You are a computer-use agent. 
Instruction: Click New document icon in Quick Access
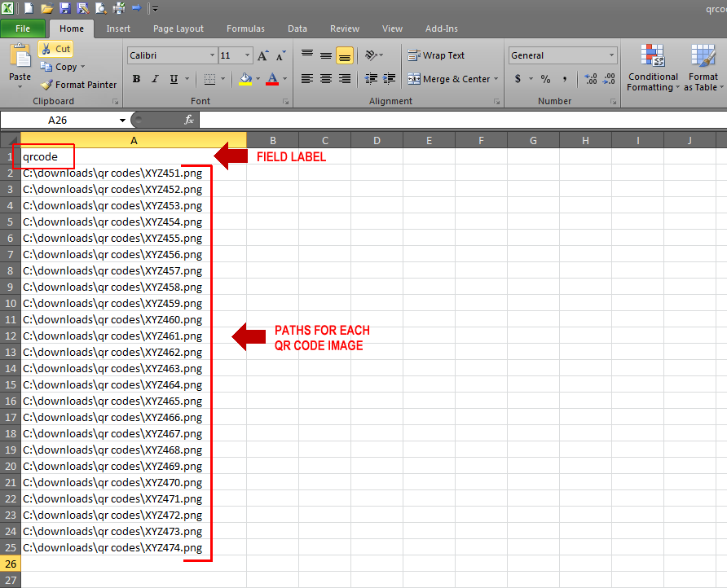tap(29, 8)
